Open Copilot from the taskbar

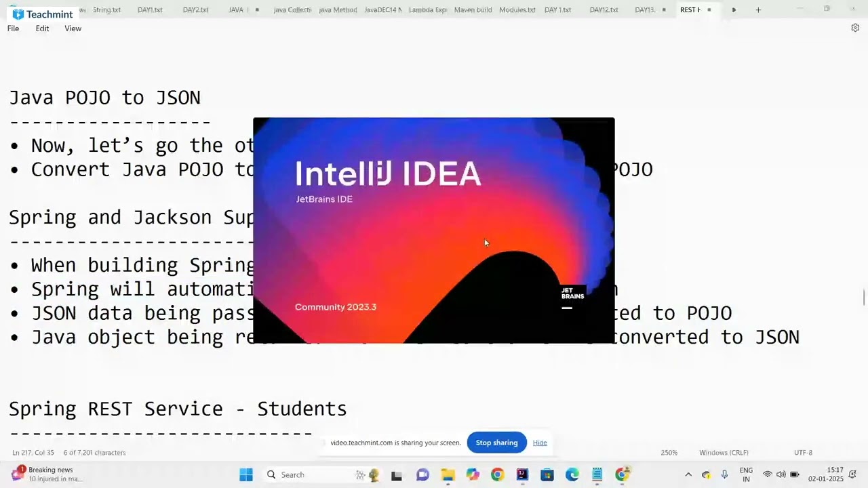tap(473, 475)
